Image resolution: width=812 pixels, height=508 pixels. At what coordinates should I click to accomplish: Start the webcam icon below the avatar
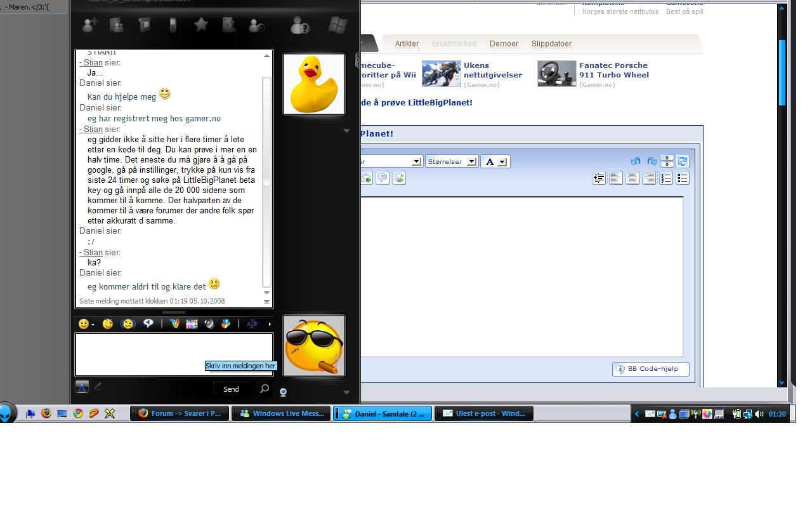click(283, 392)
